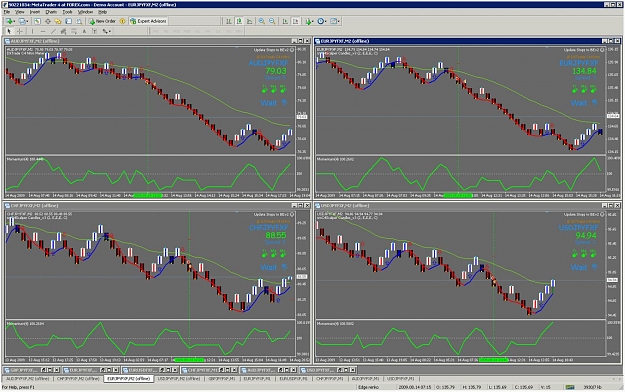The height and width of the screenshot is (392, 625).
Task: Click Update Stops to BE in CHFJPY chart
Action: (273, 215)
